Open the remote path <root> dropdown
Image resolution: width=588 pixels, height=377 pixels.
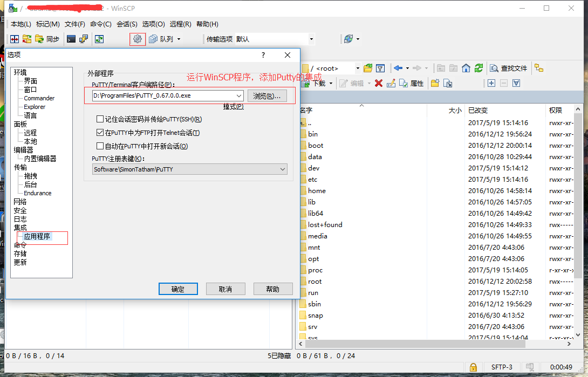(358, 68)
